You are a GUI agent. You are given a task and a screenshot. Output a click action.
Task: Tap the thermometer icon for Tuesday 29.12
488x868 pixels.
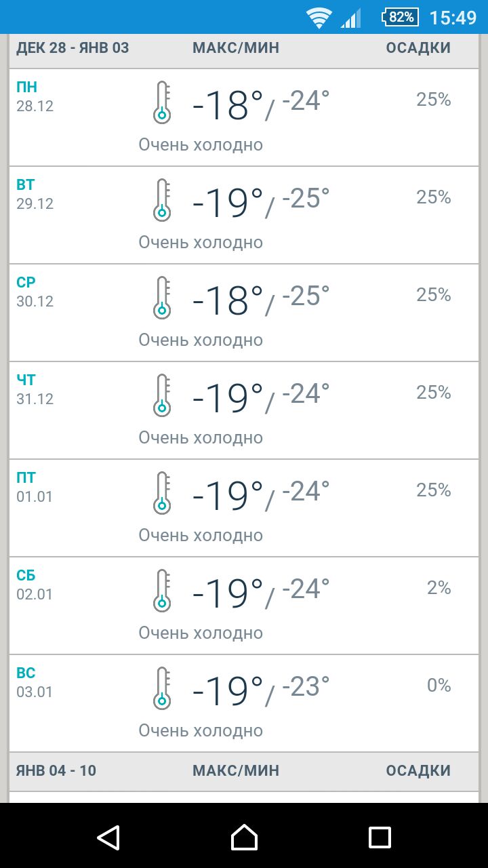161,200
